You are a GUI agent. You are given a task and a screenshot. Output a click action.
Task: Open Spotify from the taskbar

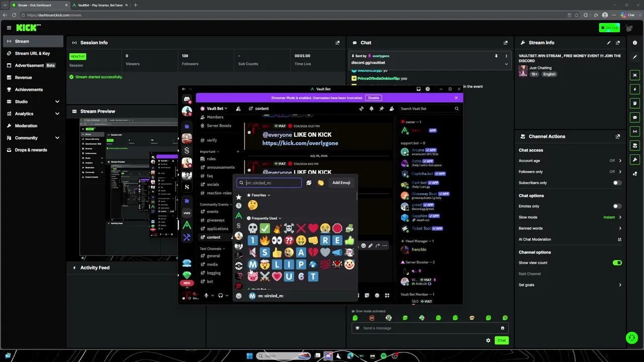pos(383,356)
